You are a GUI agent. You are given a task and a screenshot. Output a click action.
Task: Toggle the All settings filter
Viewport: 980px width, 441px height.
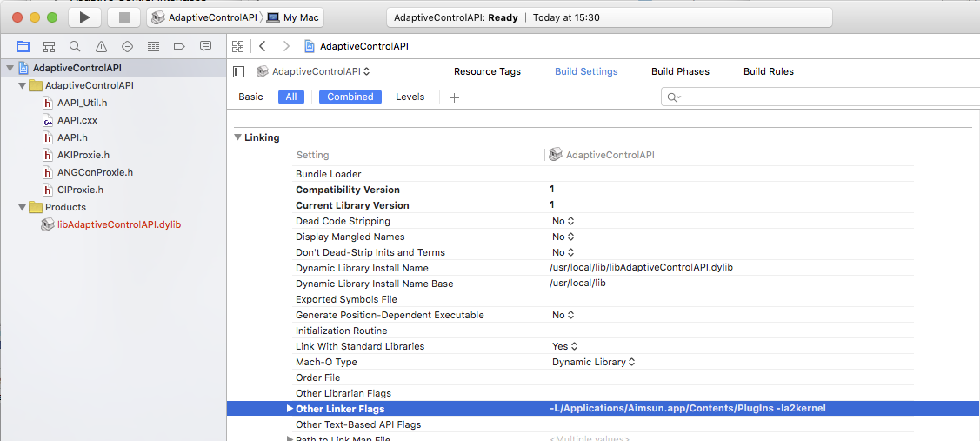[291, 97]
